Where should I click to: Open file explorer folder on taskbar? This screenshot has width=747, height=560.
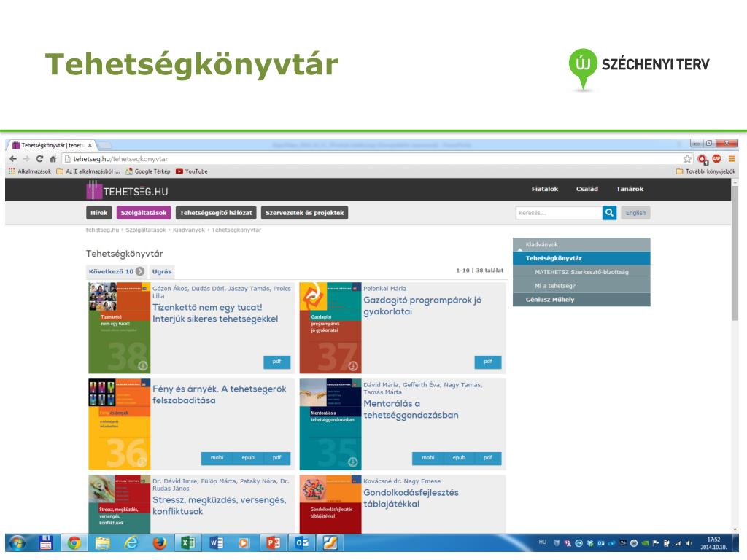pos(102,542)
